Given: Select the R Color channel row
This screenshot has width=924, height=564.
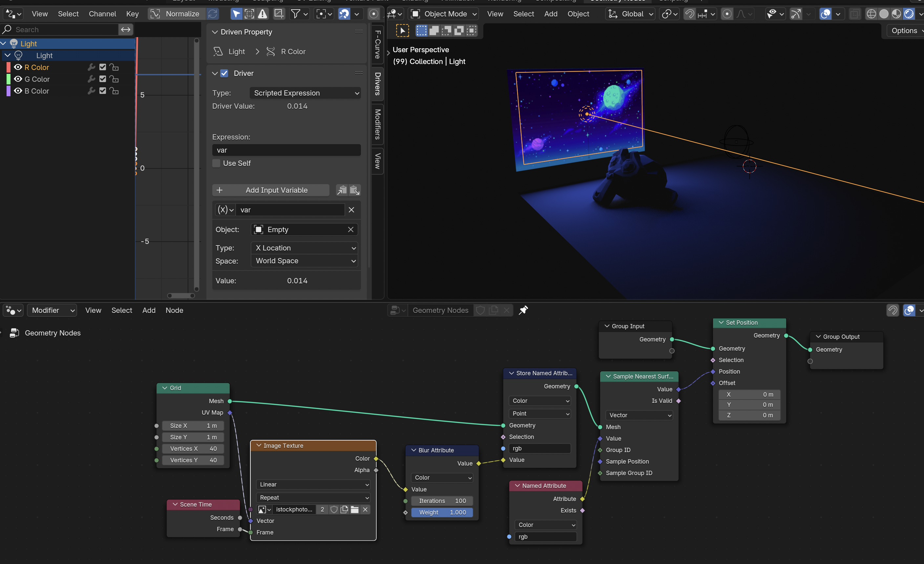Looking at the screenshot, I should (x=68, y=67).
